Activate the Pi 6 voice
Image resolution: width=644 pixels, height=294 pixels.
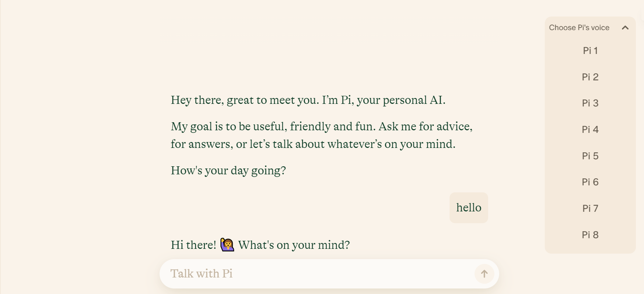tap(590, 182)
